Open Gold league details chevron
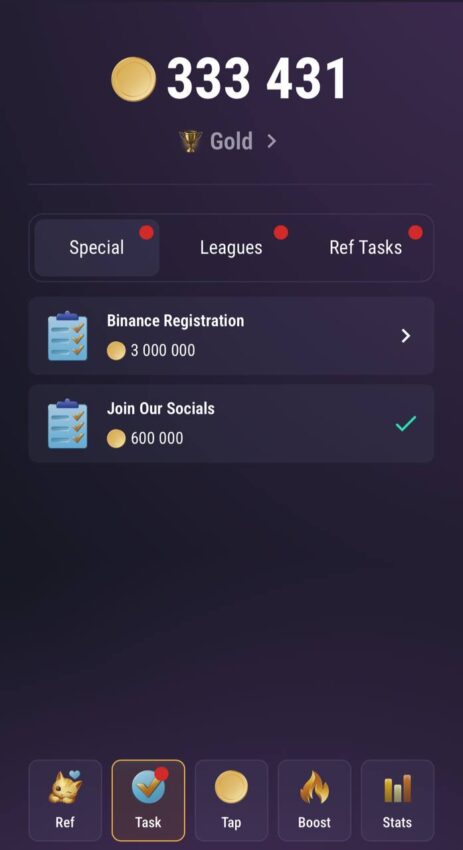Image resolution: width=463 pixels, height=850 pixels. coord(272,141)
